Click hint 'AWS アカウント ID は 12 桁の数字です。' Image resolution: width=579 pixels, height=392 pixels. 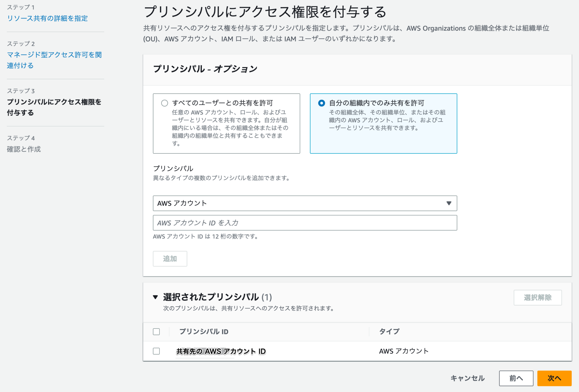[x=206, y=236]
